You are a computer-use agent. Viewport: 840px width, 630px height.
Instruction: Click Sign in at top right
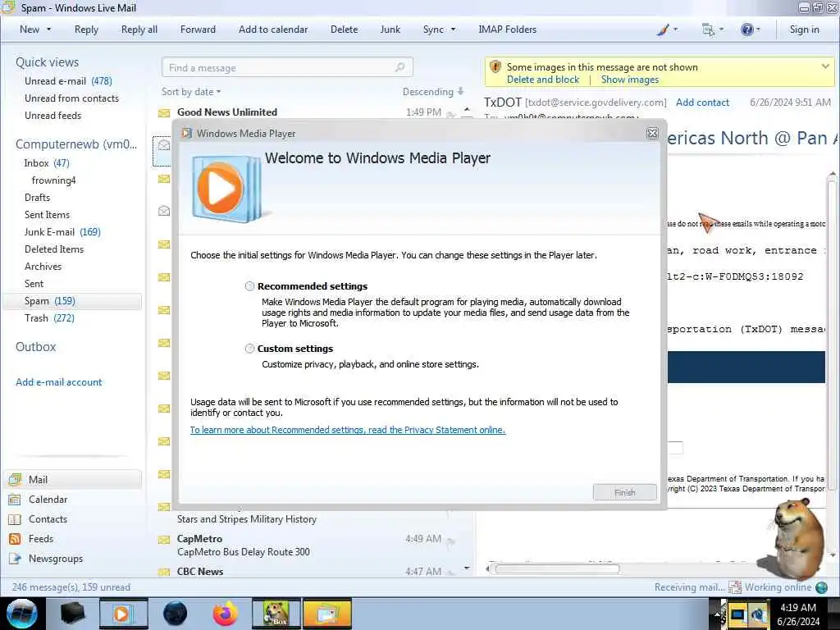tap(804, 30)
